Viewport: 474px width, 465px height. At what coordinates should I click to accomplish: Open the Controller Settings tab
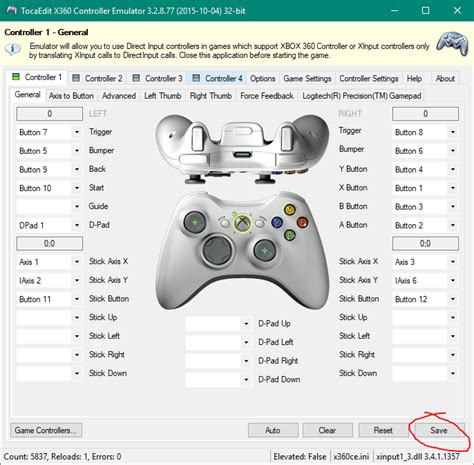coord(369,79)
